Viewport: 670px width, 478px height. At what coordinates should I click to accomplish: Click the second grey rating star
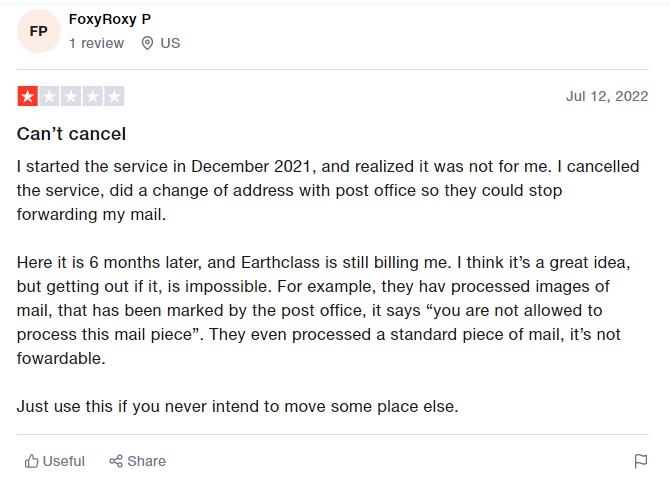tap(49, 97)
